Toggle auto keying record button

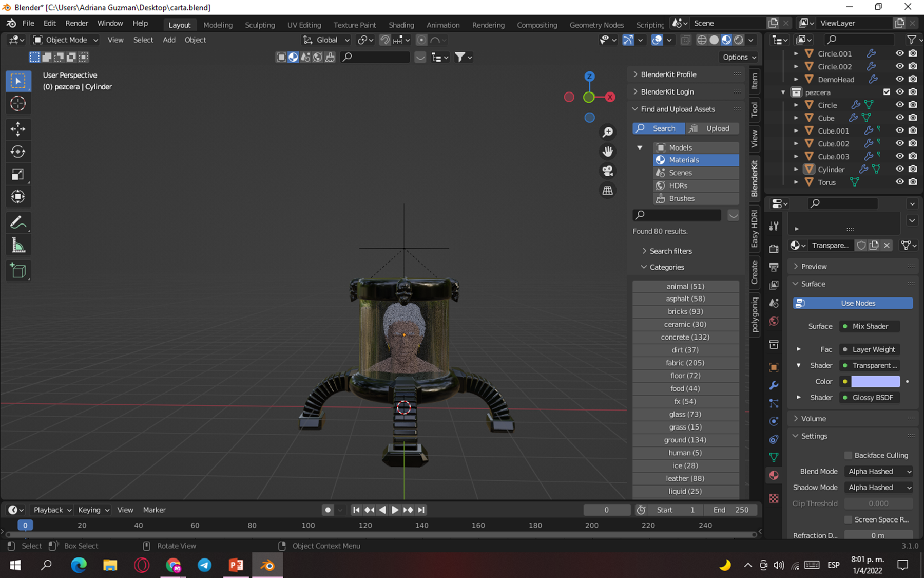[328, 510]
